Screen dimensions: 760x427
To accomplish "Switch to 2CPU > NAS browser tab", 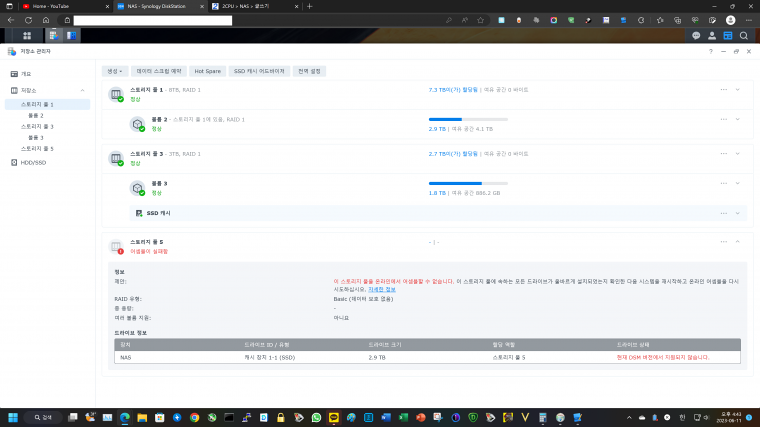I will click(254, 6).
